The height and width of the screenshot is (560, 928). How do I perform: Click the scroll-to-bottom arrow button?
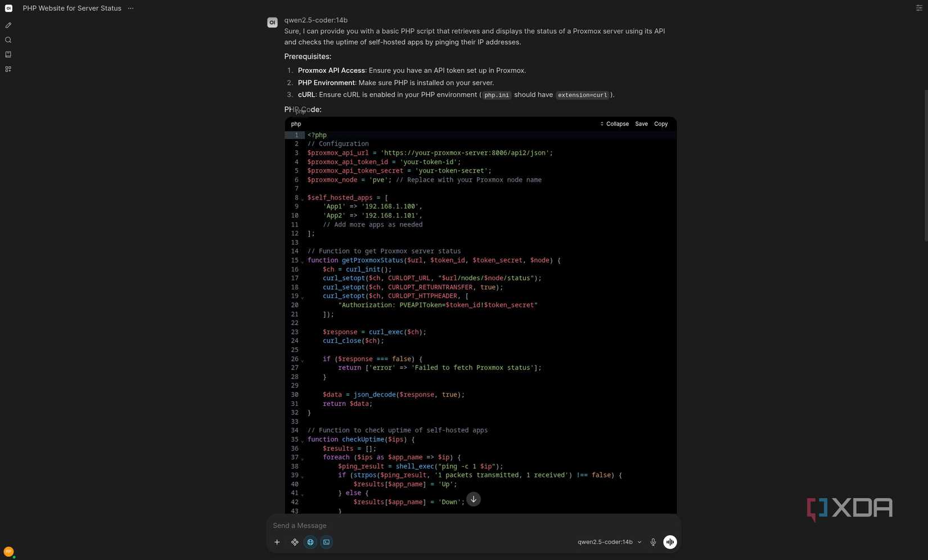(474, 499)
